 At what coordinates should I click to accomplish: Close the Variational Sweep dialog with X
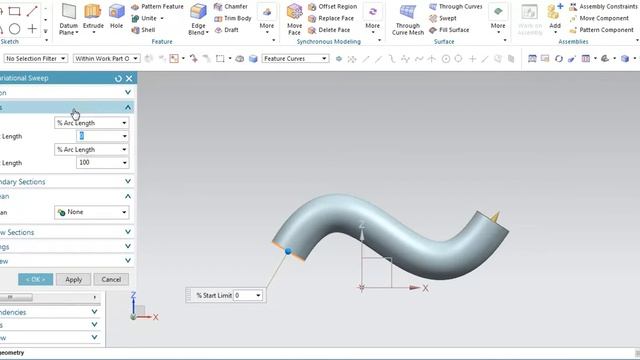point(129,78)
